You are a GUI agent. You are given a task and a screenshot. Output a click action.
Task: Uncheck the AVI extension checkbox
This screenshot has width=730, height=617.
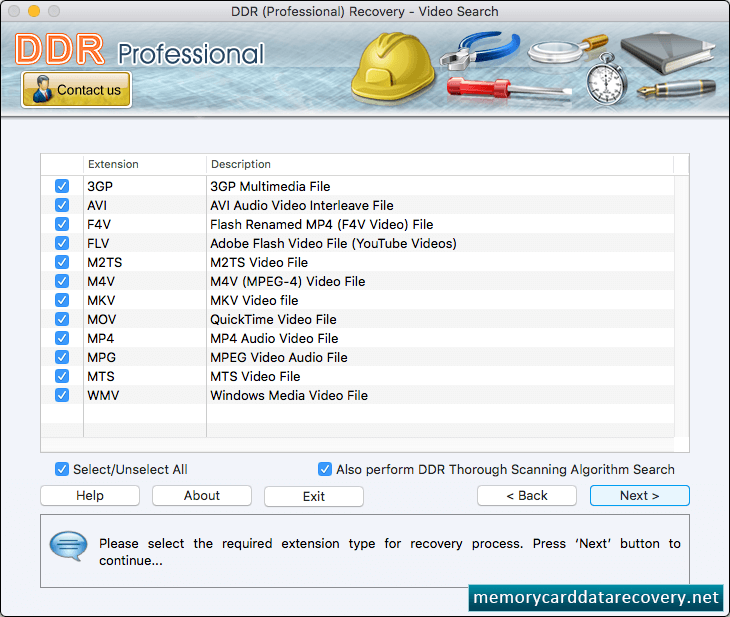pyautogui.click(x=62, y=205)
